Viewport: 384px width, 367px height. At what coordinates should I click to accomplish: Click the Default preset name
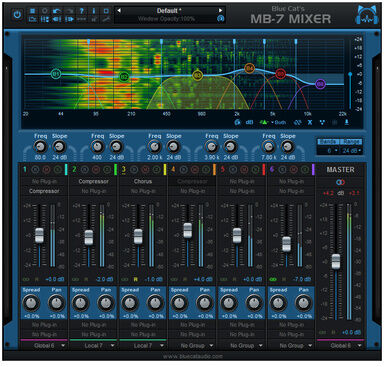tap(169, 11)
